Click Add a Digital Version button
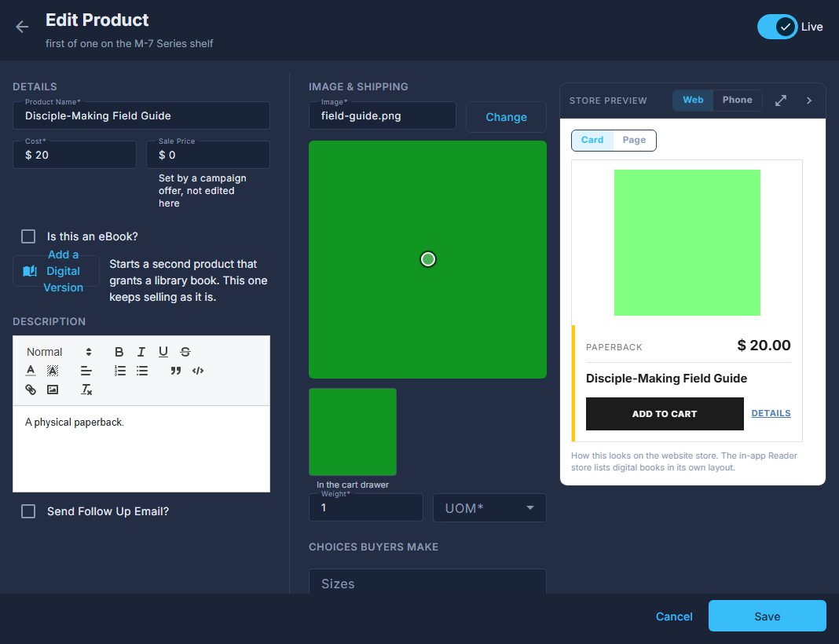This screenshot has width=839, height=644. point(57,271)
